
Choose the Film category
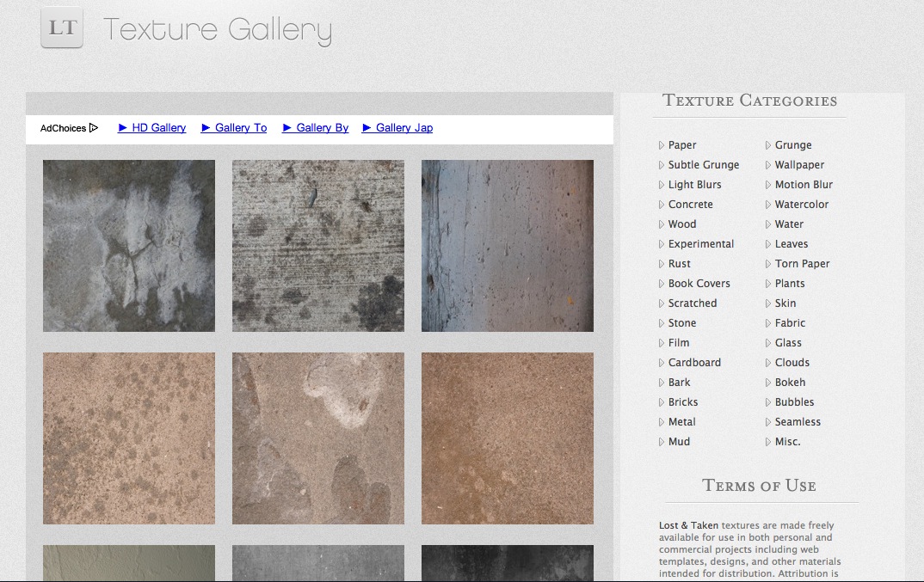pyautogui.click(x=679, y=343)
